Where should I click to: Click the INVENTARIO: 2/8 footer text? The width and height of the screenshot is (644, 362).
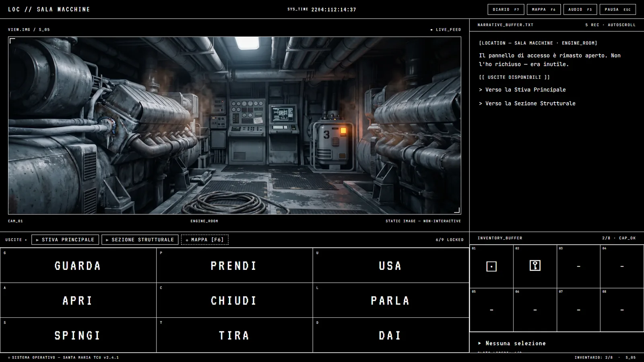pyautogui.click(x=594, y=358)
